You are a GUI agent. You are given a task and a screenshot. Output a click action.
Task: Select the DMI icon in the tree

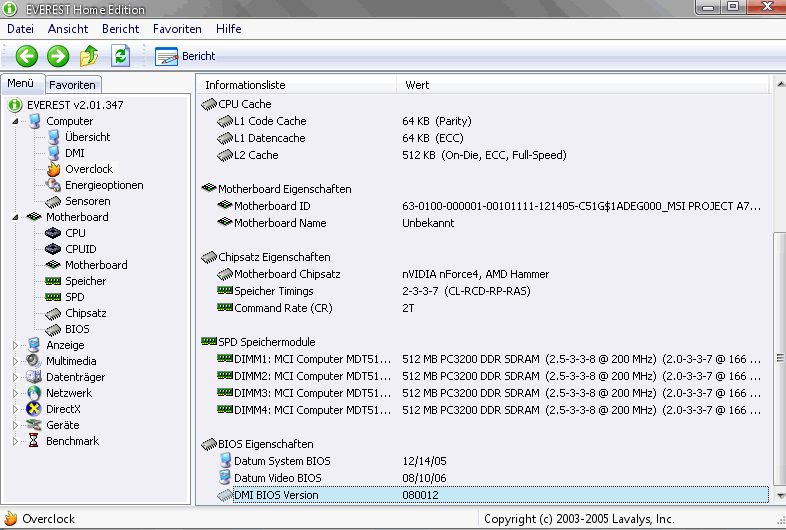[53, 153]
